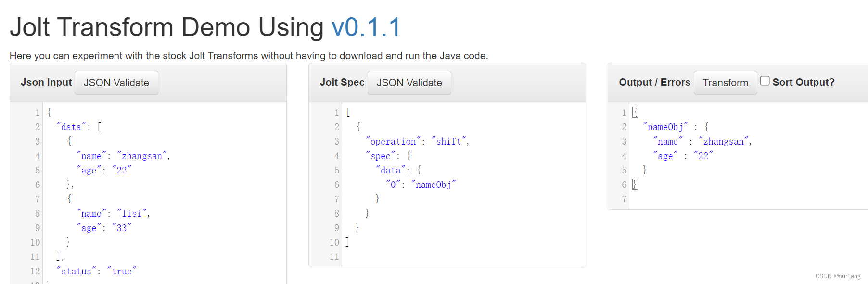
Task: Click JSON Validate in Json Input panel
Action: tap(116, 83)
